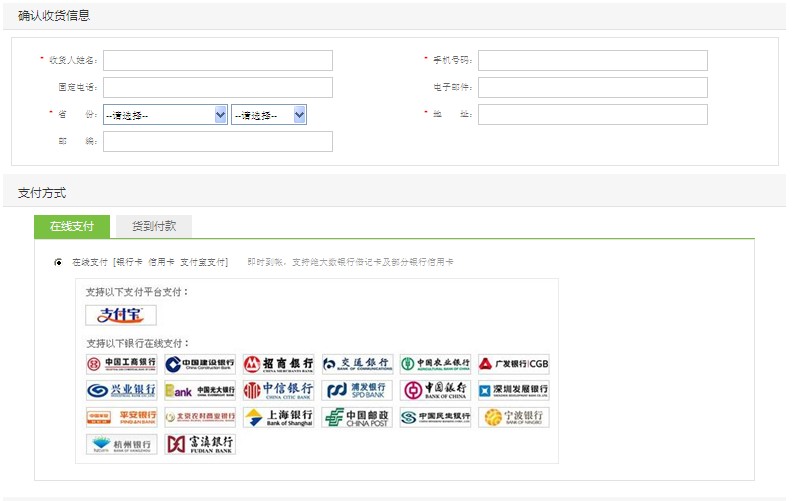The width and height of the screenshot is (794, 501).
Task: Click the 中国农业银行 logo
Action: pyautogui.click(x=435, y=364)
